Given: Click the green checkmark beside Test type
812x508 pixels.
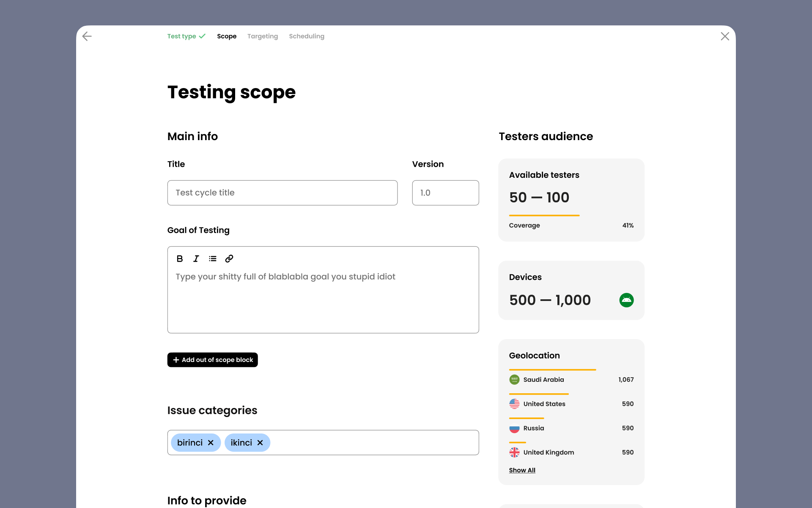Looking at the screenshot, I should pos(202,36).
